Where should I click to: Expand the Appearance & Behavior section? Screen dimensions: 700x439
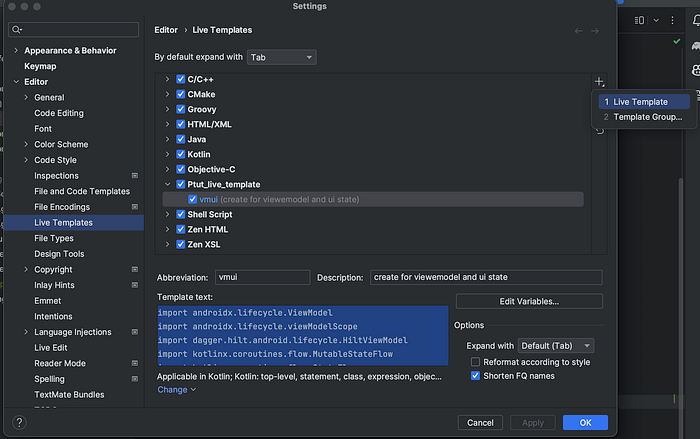pos(16,51)
